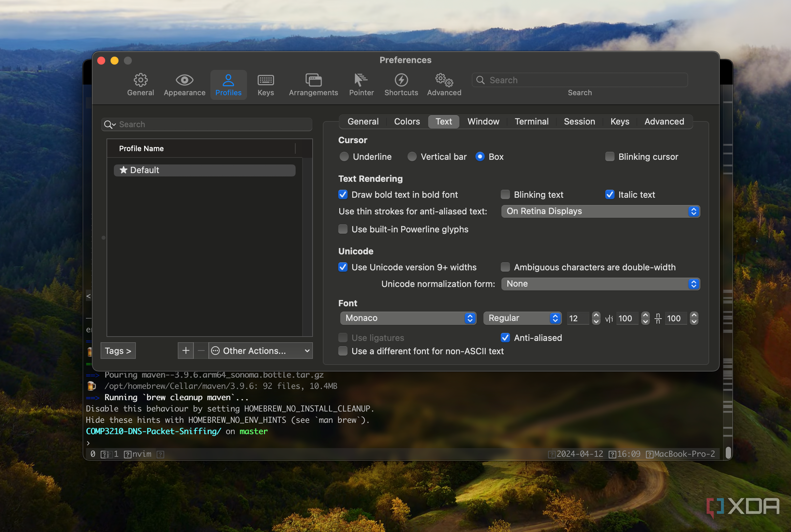Open Regular font style dropdown
The width and height of the screenshot is (791, 532).
click(x=522, y=318)
